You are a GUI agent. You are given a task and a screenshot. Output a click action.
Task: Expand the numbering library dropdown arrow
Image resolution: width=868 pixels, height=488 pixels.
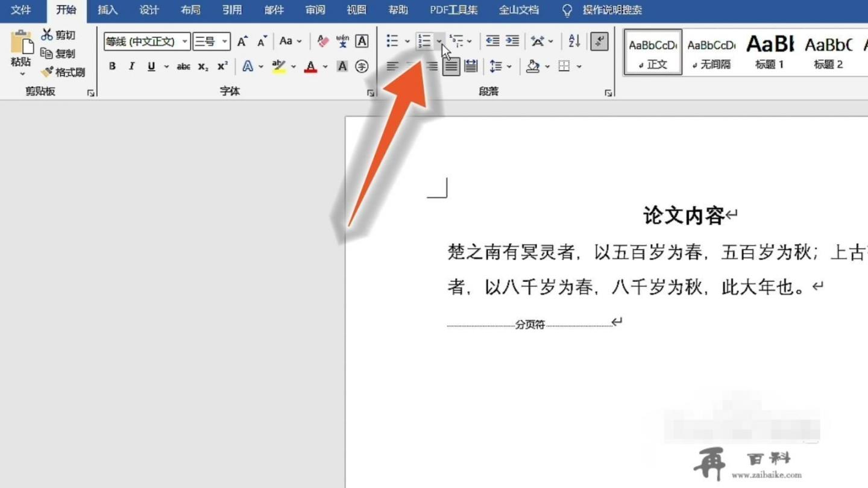[x=439, y=42]
